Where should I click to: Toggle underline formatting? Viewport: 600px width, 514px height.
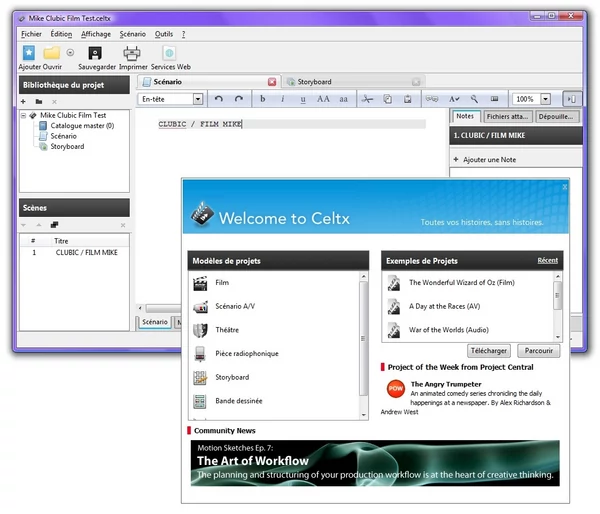tap(303, 99)
